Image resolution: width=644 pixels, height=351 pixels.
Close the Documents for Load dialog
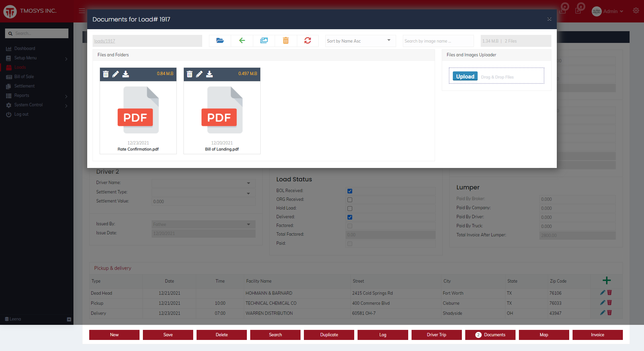coord(549,19)
